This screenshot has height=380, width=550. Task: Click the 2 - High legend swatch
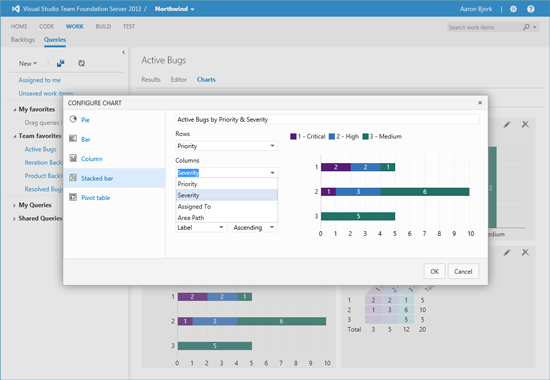click(x=332, y=136)
